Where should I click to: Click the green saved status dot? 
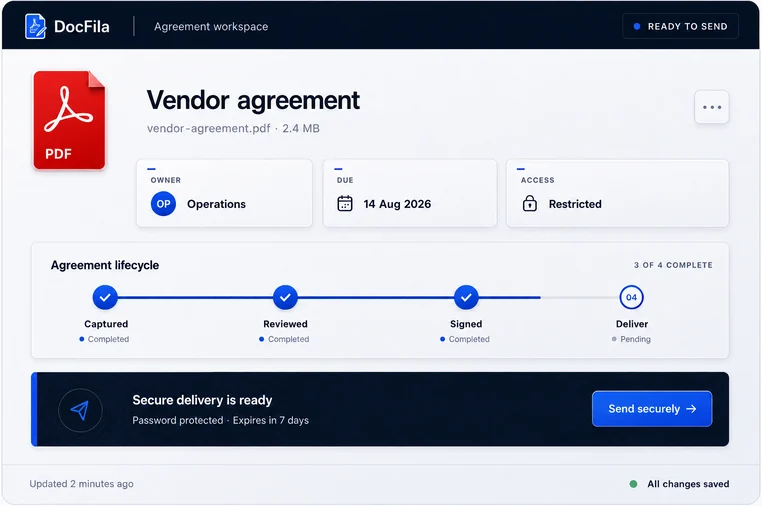coord(633,484)
